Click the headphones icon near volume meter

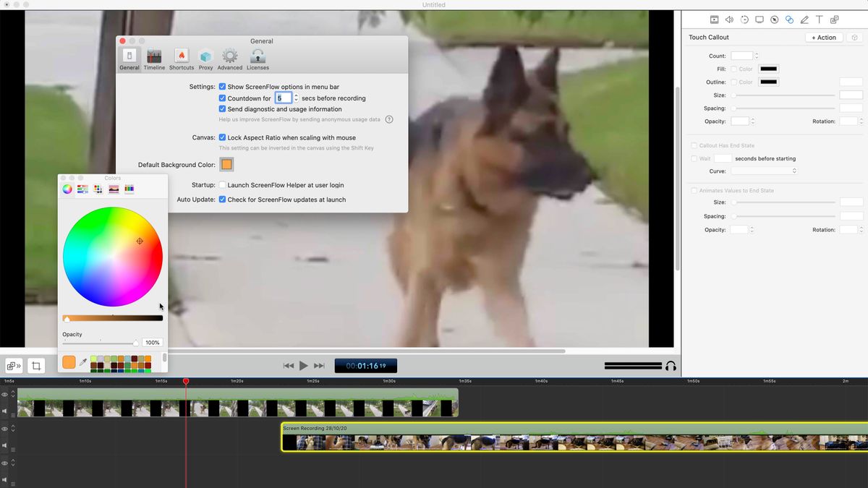(671, 366)
